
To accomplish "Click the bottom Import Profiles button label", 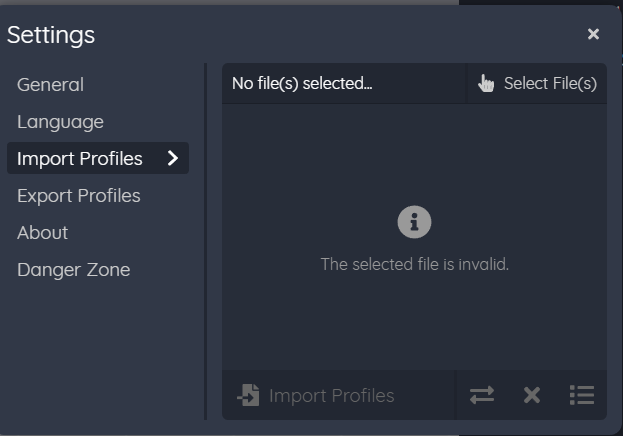I will coord(331,395).
